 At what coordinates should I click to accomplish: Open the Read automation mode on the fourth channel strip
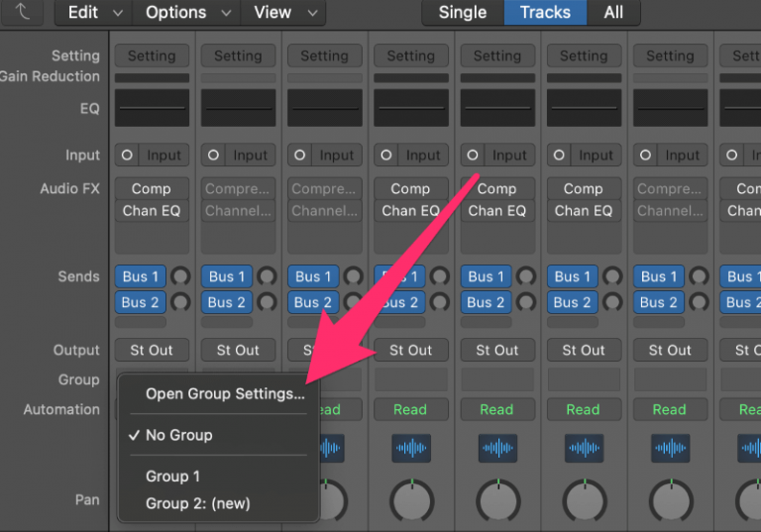point(411,409)
